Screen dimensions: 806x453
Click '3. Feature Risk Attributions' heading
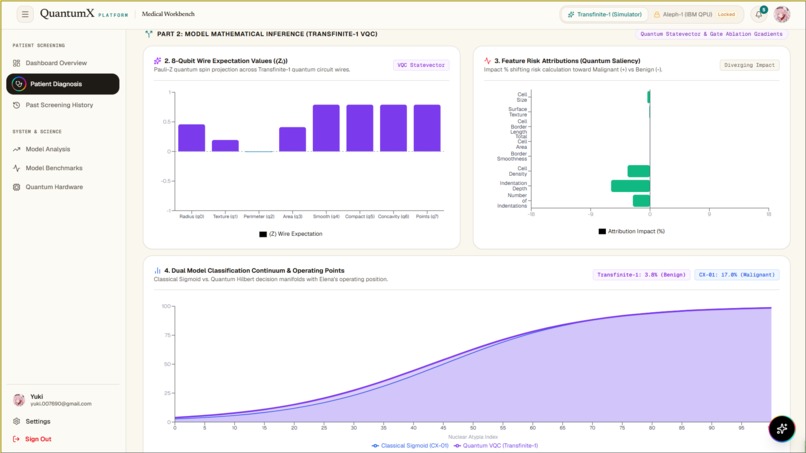point(567,61)
